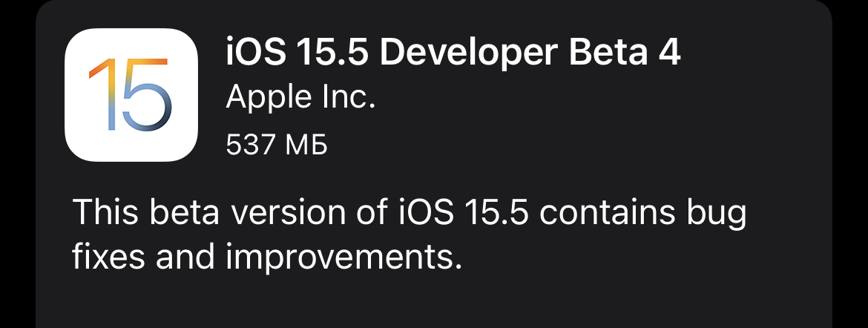Select the 537 МБ update size label

click(277, 145)
